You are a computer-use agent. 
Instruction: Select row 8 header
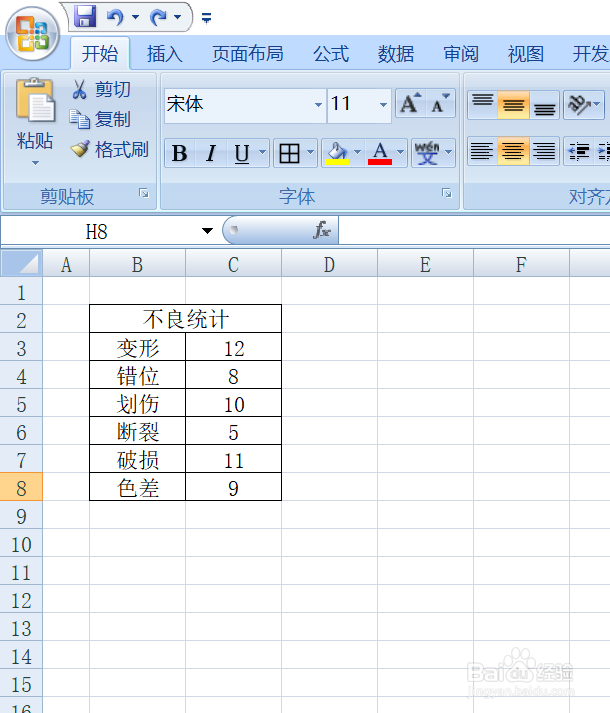pyautogui.click(x=21, y=487)
